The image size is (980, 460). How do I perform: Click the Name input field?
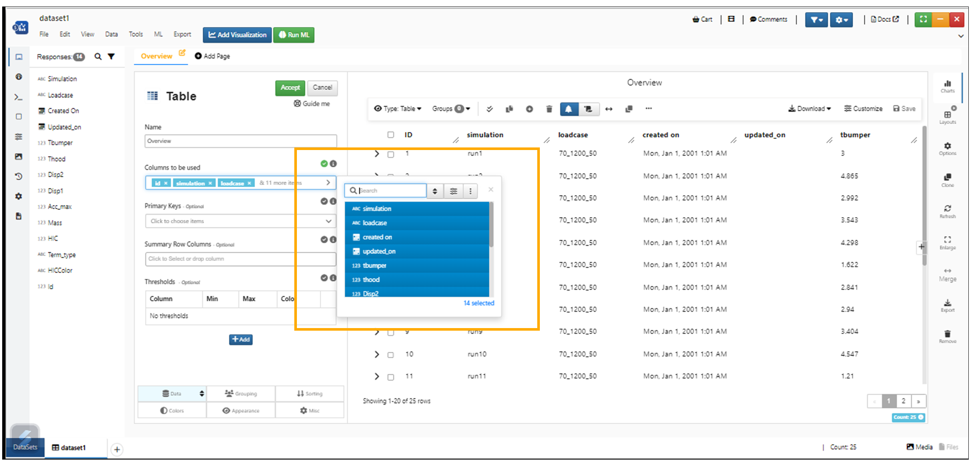[x=240, y=141]
